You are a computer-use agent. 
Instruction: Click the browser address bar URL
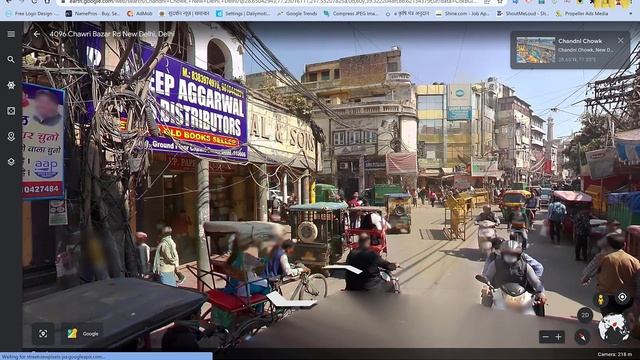coord(273,2)
